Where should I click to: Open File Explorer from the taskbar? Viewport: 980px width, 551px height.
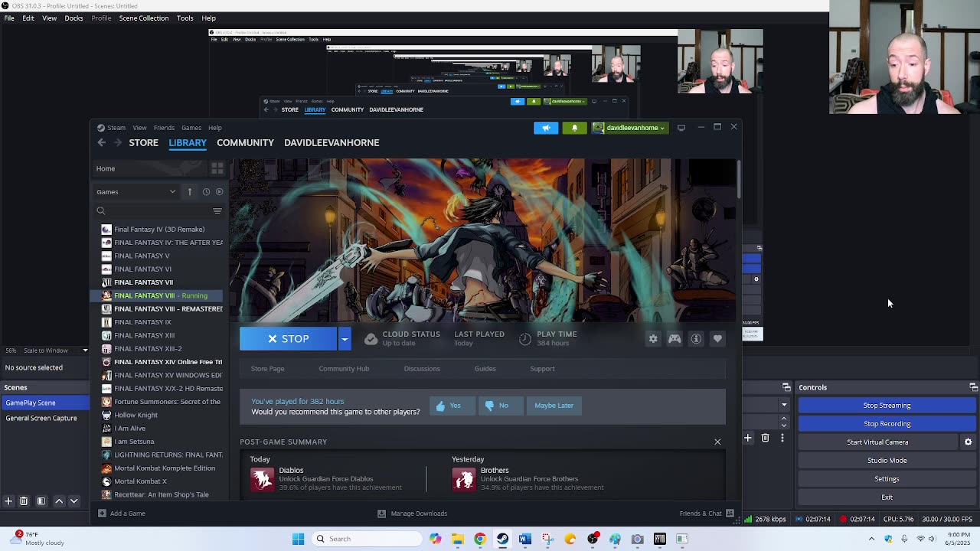[x=458, y=539]
